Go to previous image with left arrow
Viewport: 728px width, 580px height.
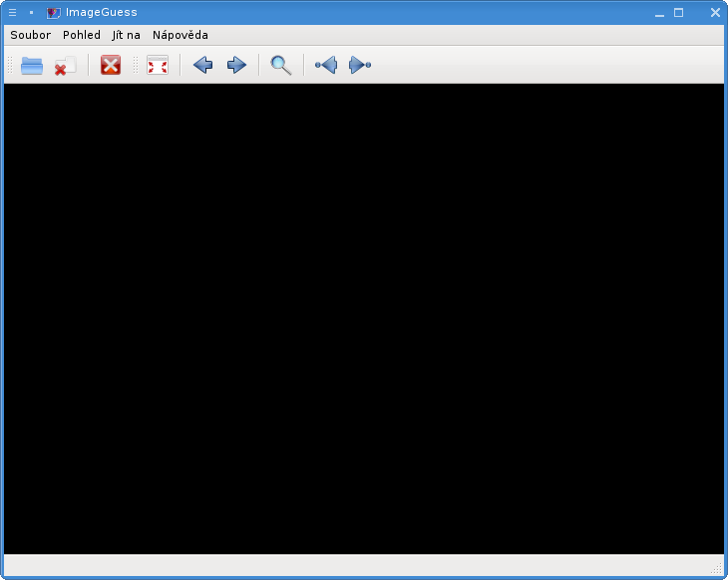[202, 65]
